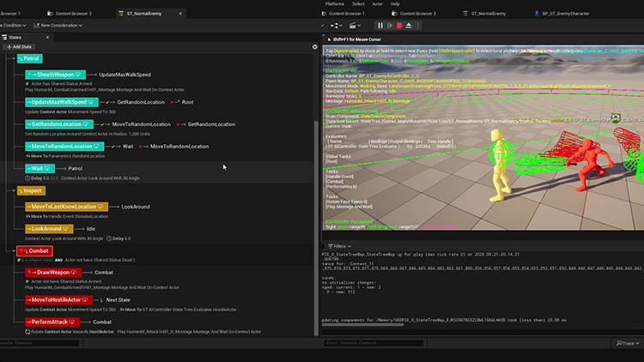
Task: Open the Platforms menu
Action: point(335,3)
